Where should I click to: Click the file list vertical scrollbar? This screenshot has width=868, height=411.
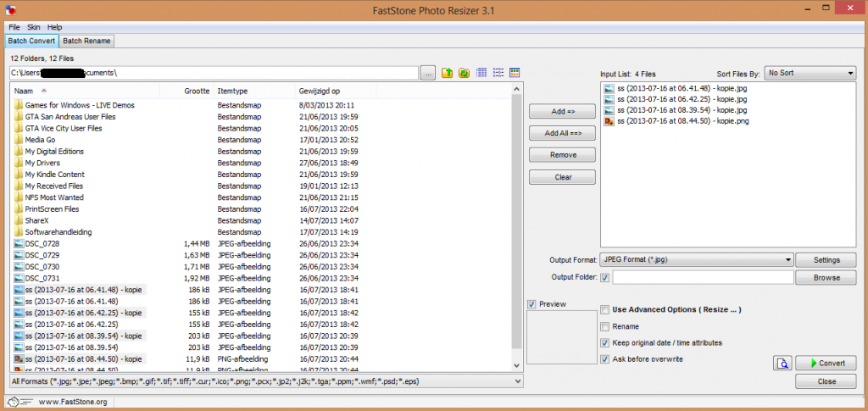pos(517,221)
